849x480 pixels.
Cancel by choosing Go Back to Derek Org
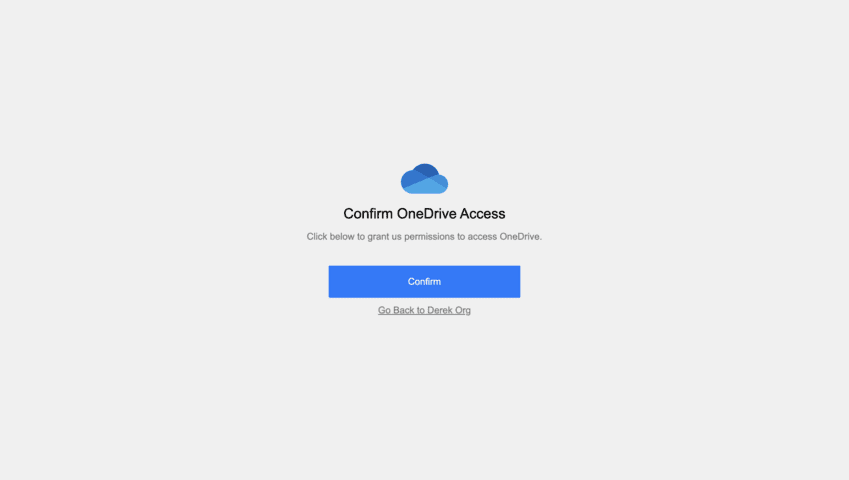tap(424, 310)
